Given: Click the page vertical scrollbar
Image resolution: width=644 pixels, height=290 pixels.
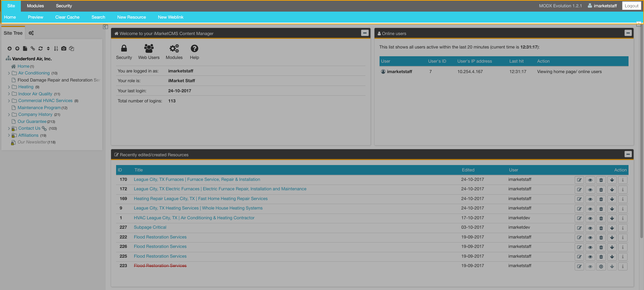Looking at the screenshot, I should [x=641, y=135].
